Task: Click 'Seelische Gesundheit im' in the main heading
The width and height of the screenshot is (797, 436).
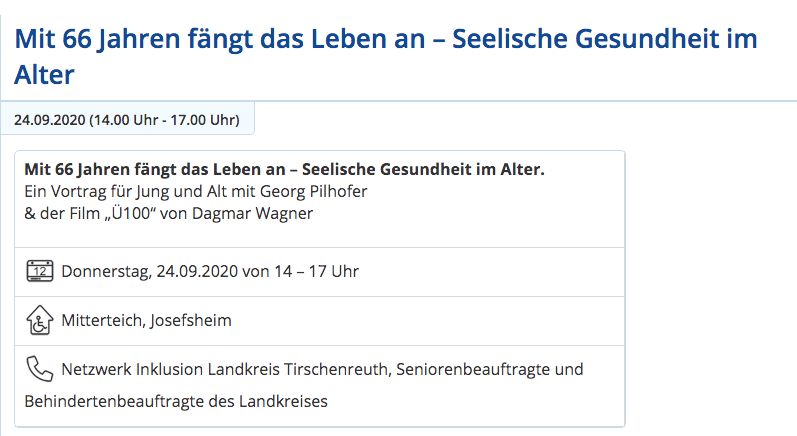Action: tap(605, 39)
